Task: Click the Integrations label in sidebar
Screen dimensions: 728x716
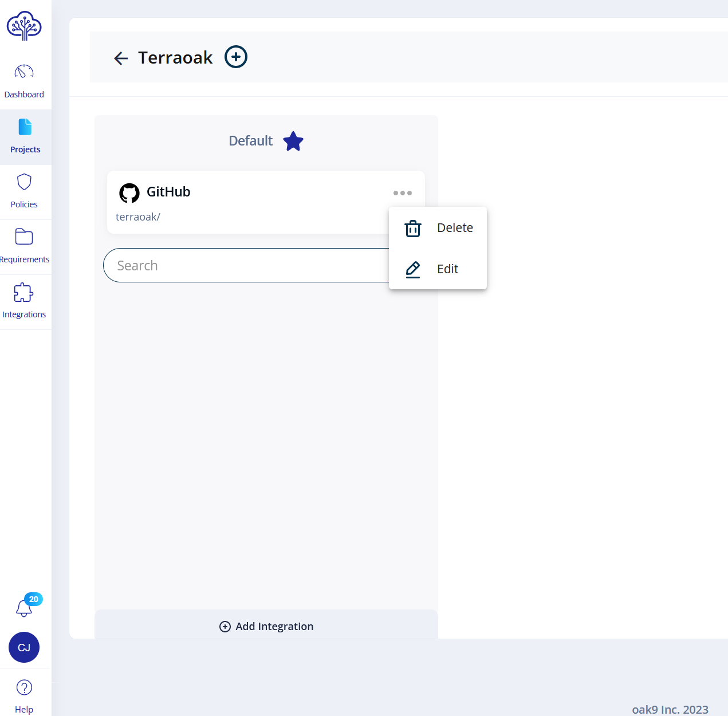Action: pos(24,314)
